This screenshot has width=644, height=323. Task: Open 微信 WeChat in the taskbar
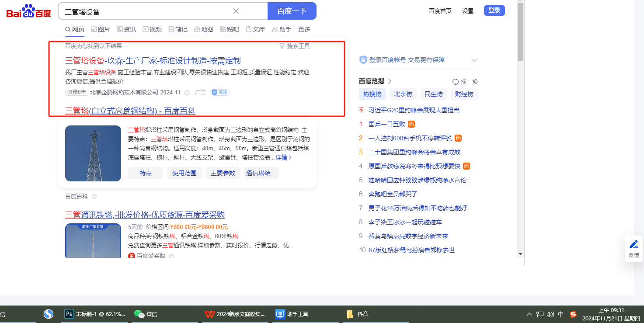pos(146,314)
